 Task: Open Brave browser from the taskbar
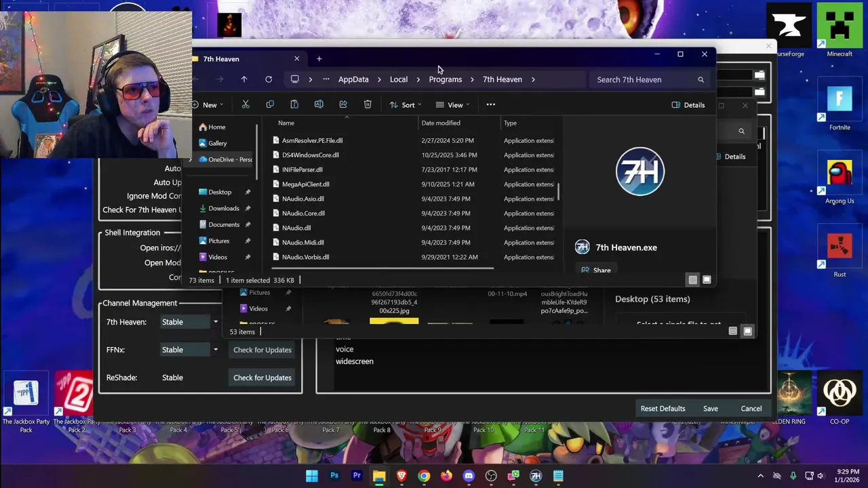pyautogui.click(x=401, y=476)
